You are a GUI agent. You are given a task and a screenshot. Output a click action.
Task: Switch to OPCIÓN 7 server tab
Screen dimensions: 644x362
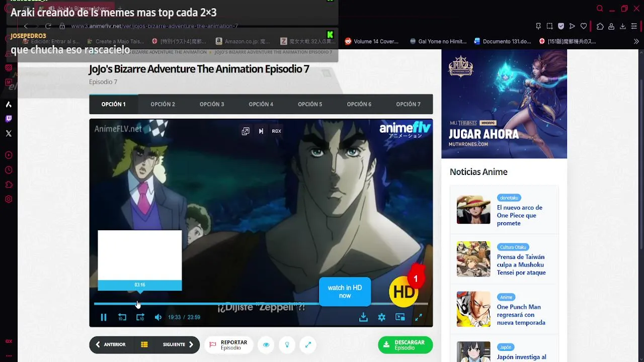coord(408,104)
